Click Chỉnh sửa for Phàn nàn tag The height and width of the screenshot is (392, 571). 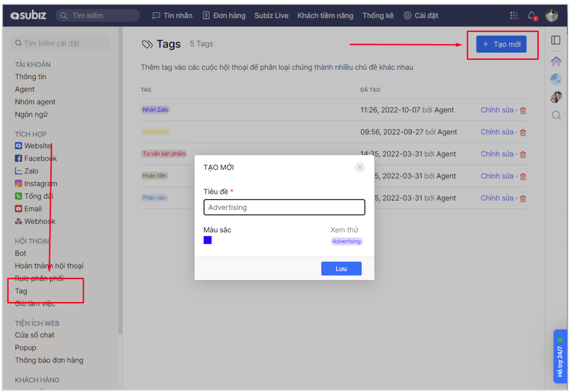(x=497, y=198)
